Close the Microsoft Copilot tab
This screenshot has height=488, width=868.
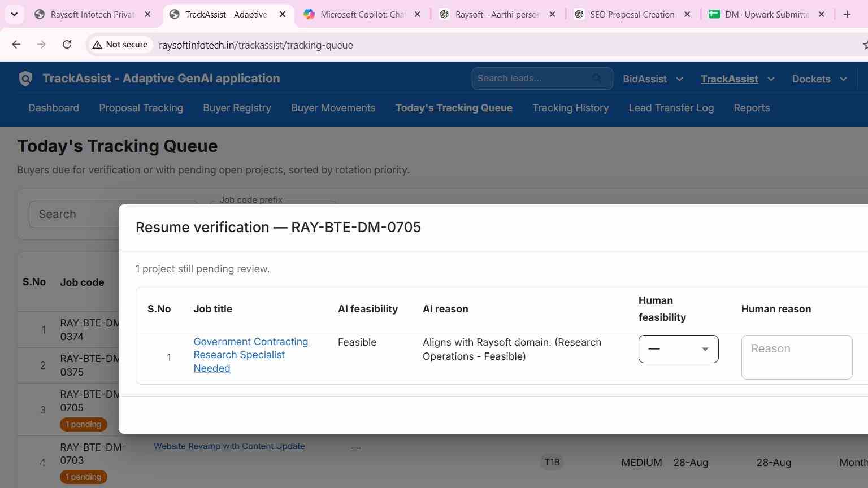pos(418,15)
